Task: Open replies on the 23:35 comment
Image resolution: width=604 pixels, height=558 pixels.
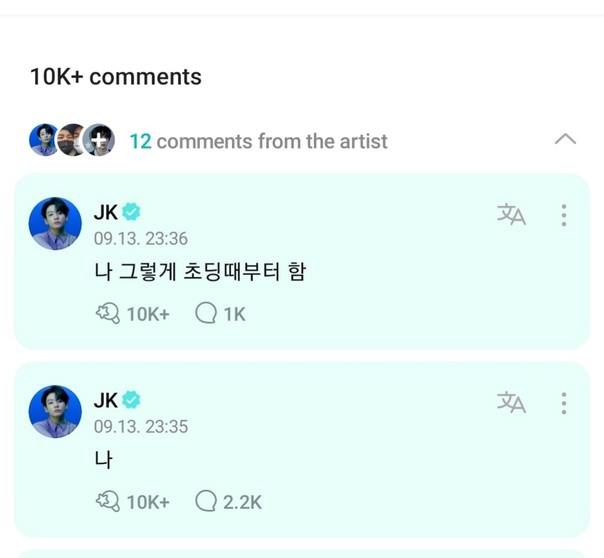Action: [229, 502]
